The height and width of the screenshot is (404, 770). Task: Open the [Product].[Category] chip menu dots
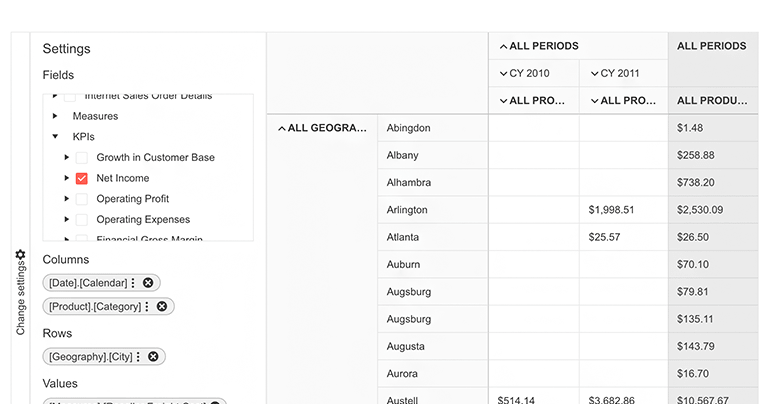point(147,307)
